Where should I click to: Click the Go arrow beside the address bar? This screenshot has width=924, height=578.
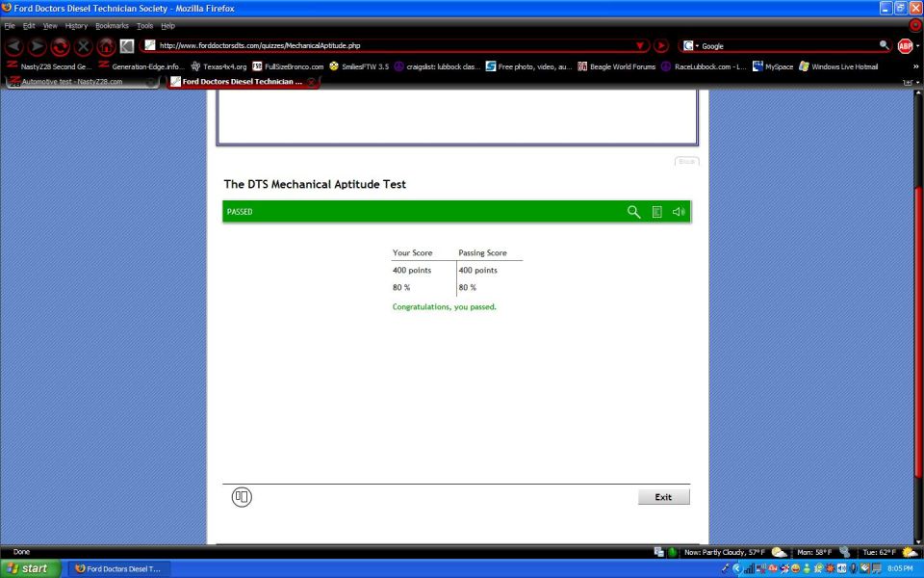(x=661, y=45)
